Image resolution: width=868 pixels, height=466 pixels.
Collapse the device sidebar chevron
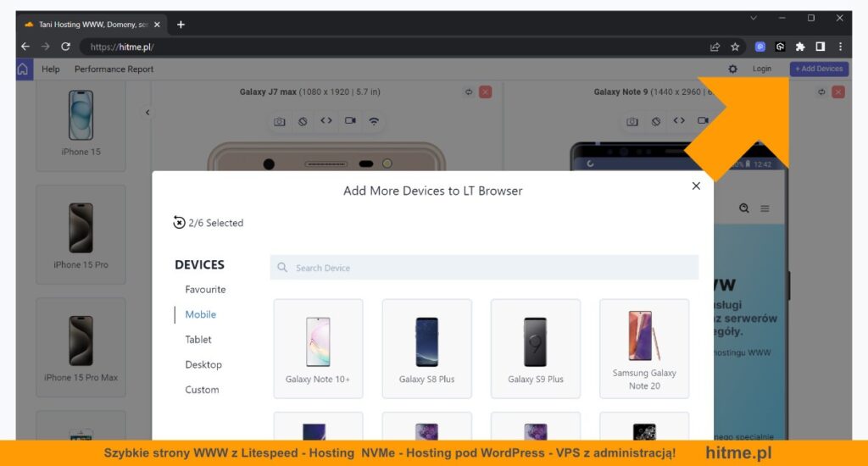coord(147,113)
